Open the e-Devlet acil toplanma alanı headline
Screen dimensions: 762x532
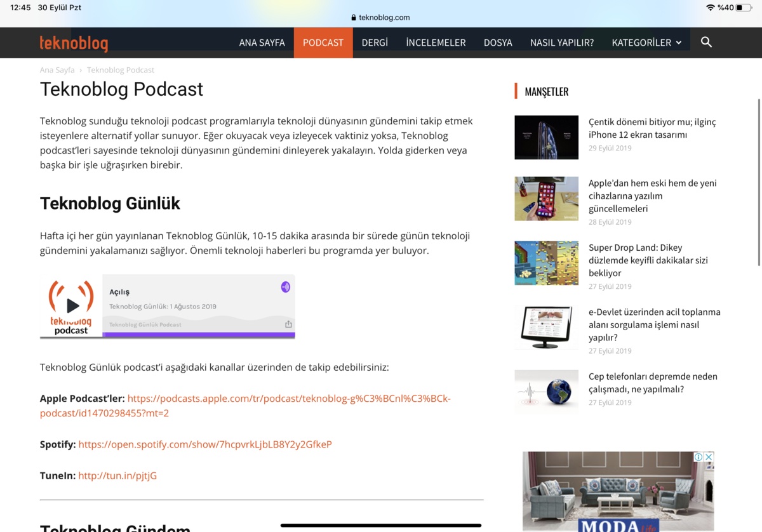point(655,324)
